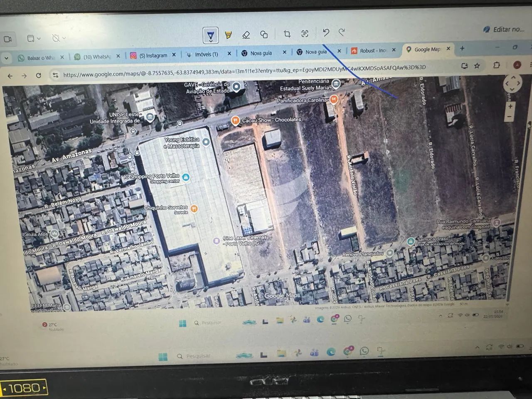Image resolution: width=532 pixels, height=399 pixels.
Task: Open the snip shape mode dropdown
Action: (34, 38)
